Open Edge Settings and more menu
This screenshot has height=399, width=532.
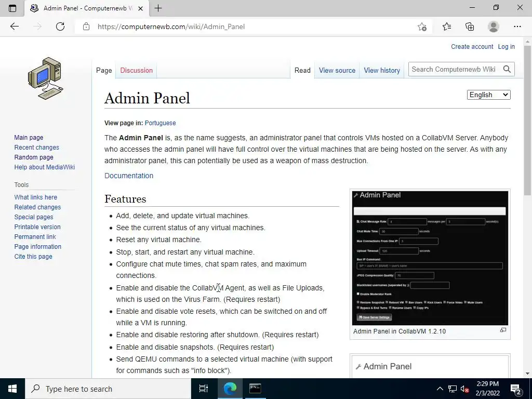pyautogui.click(x=517, y=26)
